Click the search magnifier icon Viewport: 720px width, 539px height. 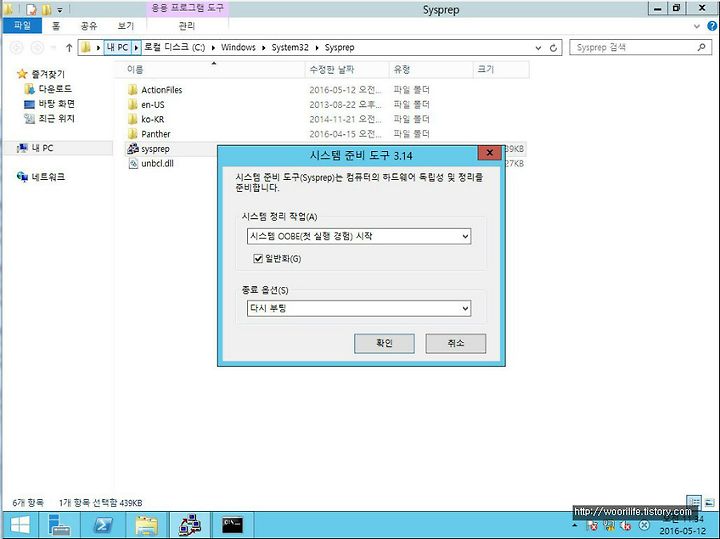click(701, 47)
